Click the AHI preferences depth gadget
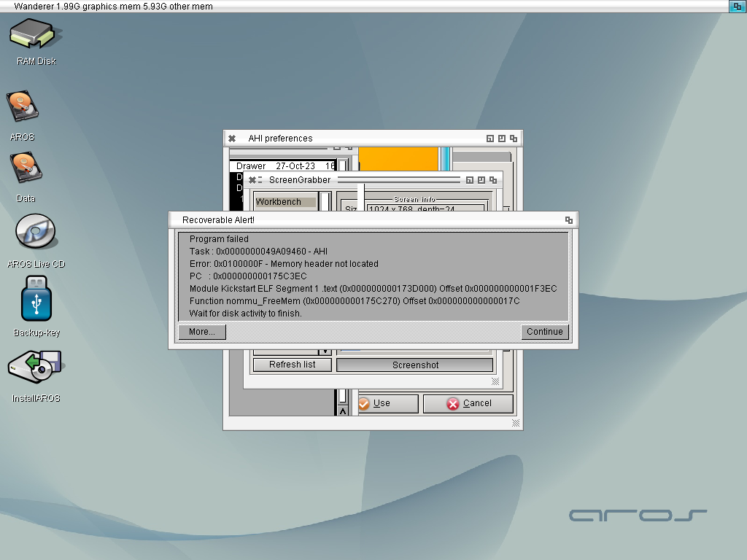Image resolution: width=747 pixels, height=560 pixels. tap(514, 139)
